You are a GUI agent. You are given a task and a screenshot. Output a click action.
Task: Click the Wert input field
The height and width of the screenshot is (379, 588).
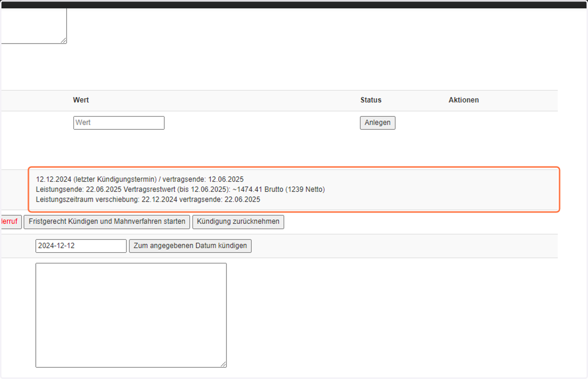point(119,122)
